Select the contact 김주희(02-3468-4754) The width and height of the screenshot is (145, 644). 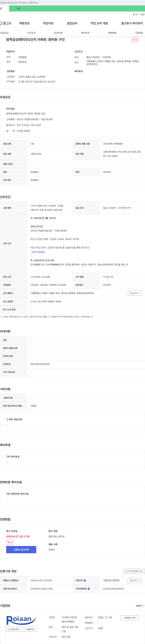[42, 589]
